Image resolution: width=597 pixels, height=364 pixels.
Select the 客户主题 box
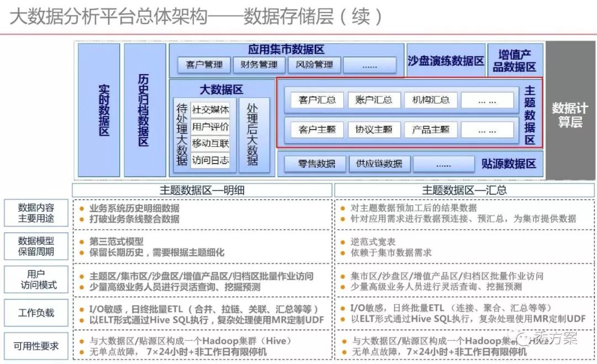coord(317,130)
